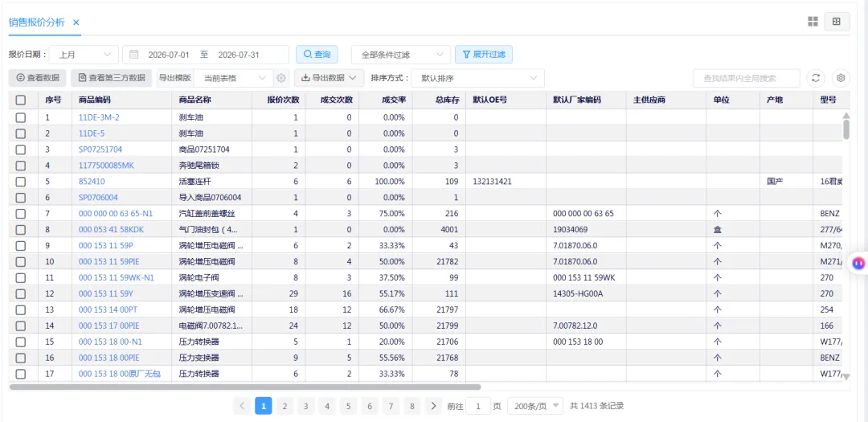Click the 查询 search button
The height and width of the screenshot is (422, 868).
click(x=317, y=55)
